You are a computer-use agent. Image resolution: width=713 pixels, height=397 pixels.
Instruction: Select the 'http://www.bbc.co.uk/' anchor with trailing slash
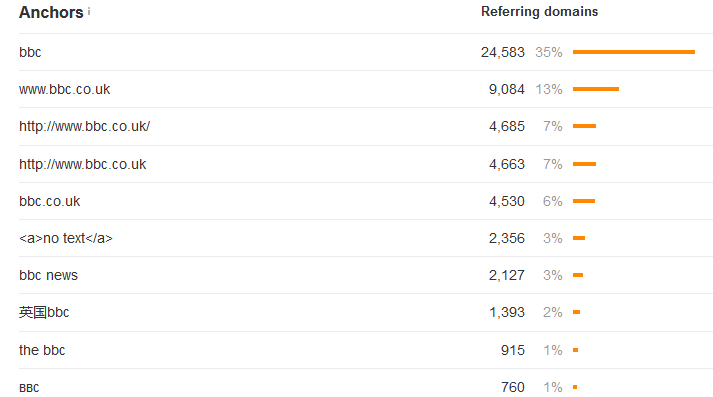coord(85,126)
